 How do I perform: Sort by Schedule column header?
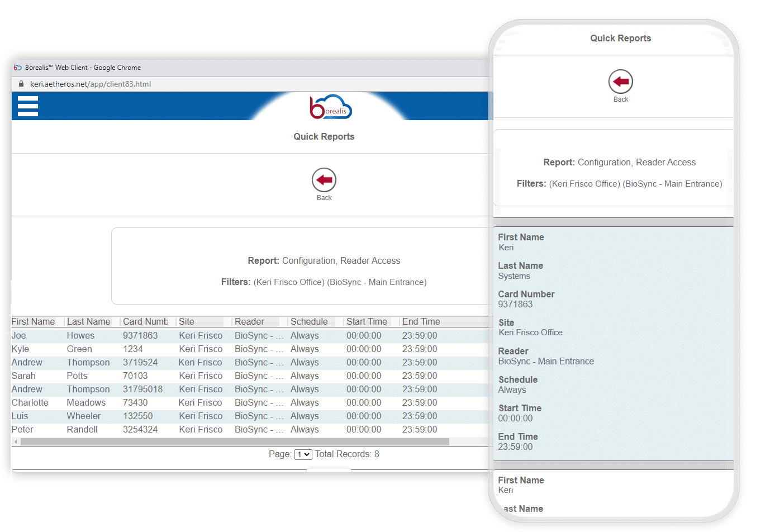(309, 322)
